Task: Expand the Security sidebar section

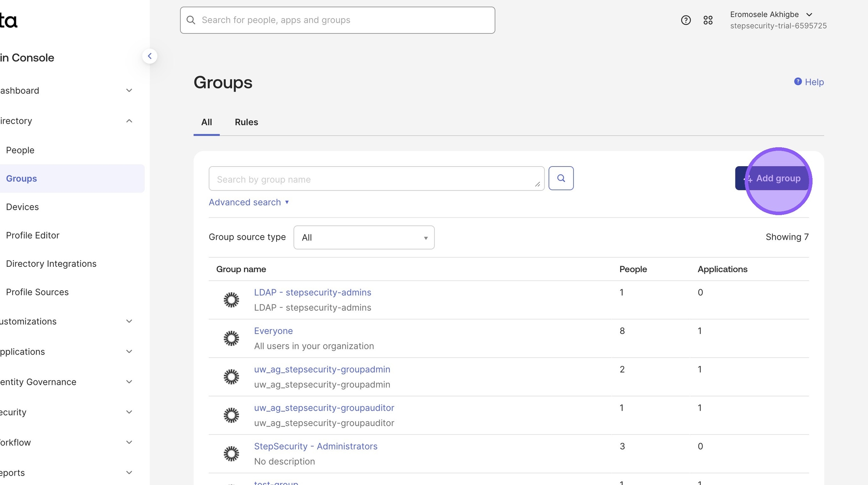Action: (129, 412)
